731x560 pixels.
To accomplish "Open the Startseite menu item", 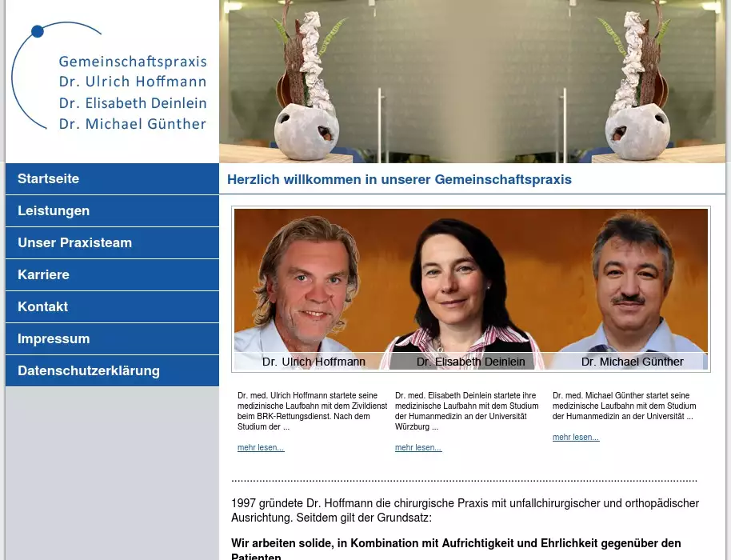I will (49, 179).
